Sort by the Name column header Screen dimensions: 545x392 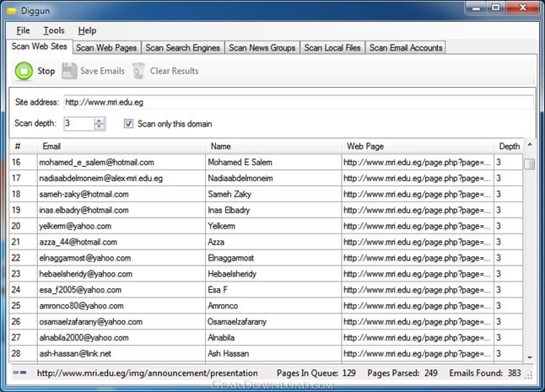pyautogui.click(x=273, y=146)
